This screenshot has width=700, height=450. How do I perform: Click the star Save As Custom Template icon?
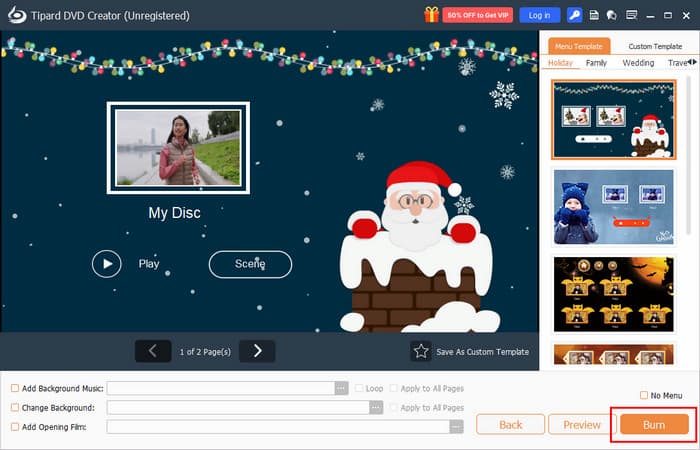click(x=421, y=351)
